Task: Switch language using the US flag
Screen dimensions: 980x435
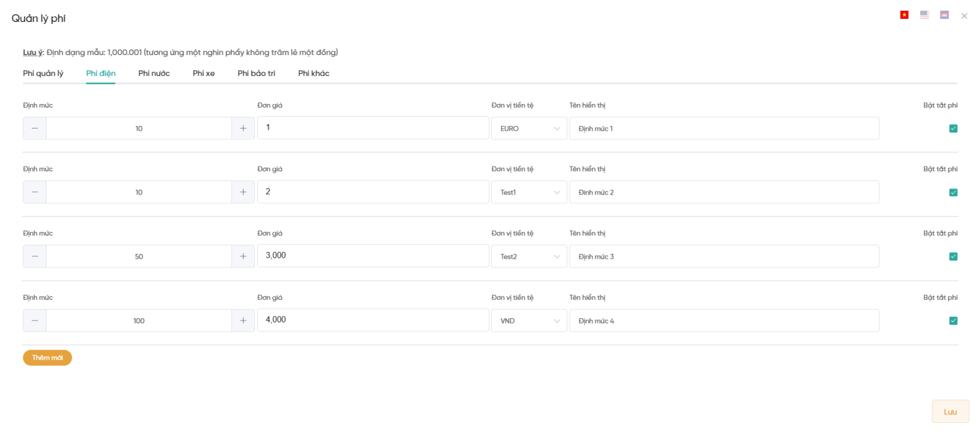Action: point(924,15)
